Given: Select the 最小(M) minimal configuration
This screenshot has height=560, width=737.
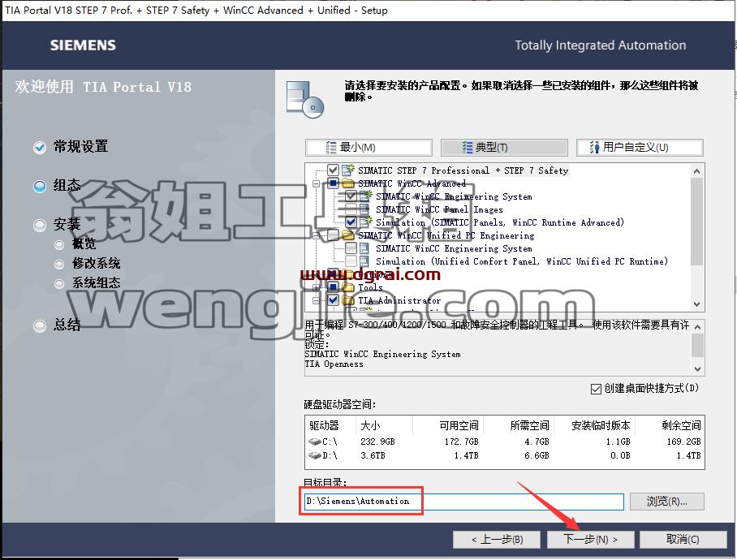Looking at the screenshot, I should 368,148.
